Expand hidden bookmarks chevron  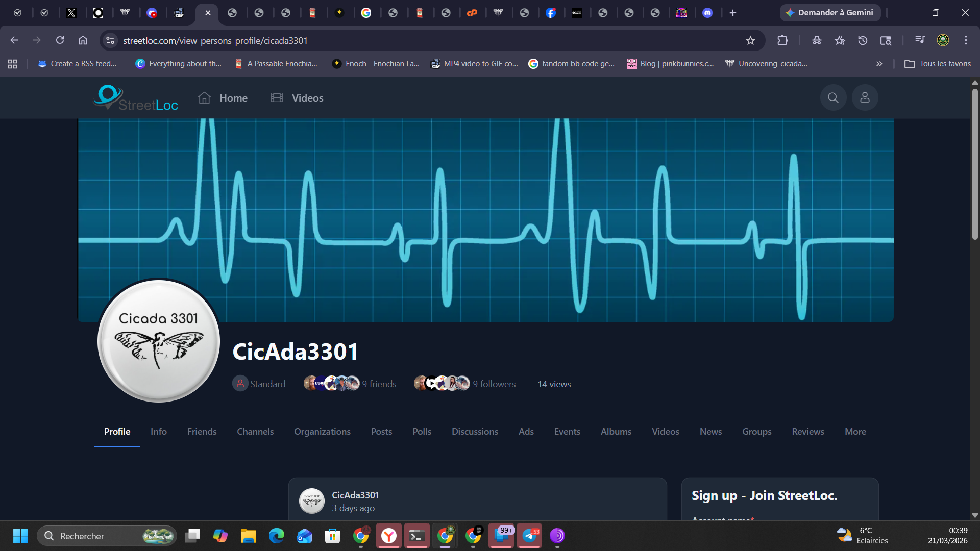(x=879, y=64)
